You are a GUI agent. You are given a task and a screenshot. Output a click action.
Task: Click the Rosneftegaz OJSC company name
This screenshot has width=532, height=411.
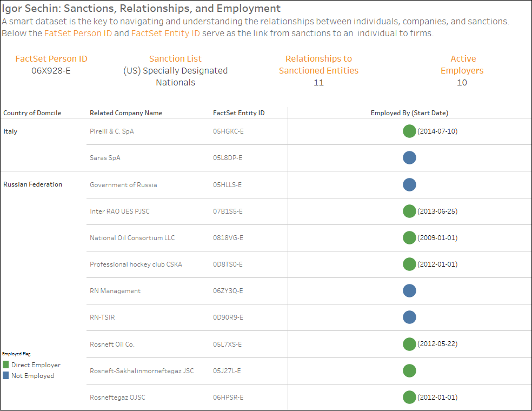[117, 397]
